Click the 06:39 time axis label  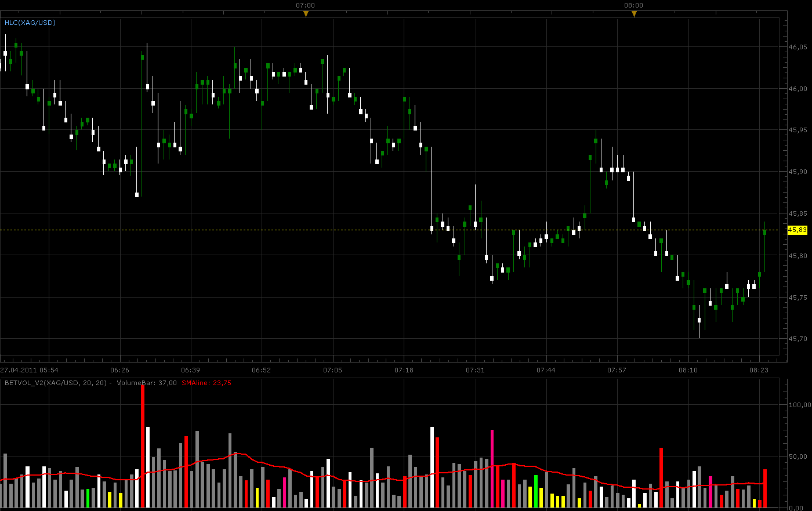point(190,370)
